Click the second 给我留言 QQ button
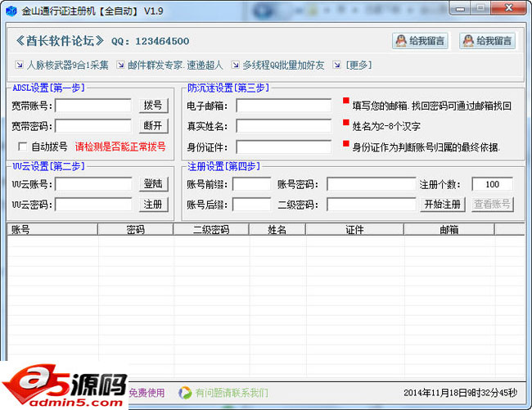The width and height of the screenshot is (532, 410). click(x=487, y=41)
